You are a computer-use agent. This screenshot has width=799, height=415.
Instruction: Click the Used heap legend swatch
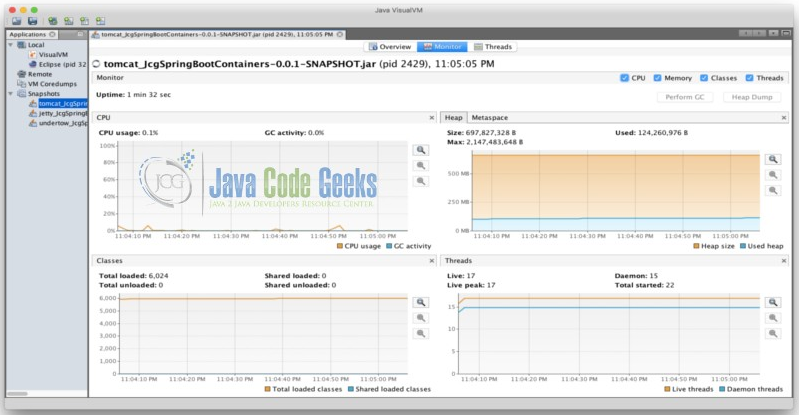click(x=743, y=246)
